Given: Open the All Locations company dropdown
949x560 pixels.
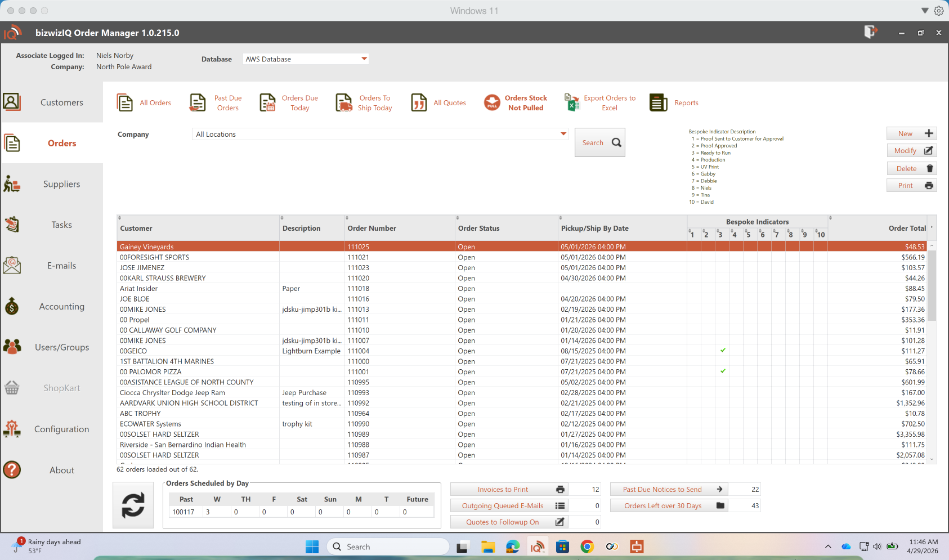Looking at the screenshot, I should (x=563, y=134).
